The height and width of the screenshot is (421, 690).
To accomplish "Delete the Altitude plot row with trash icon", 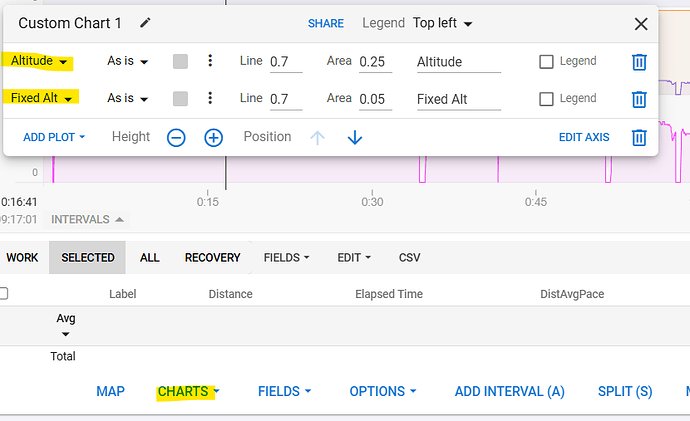I will [x=639, y=62].
